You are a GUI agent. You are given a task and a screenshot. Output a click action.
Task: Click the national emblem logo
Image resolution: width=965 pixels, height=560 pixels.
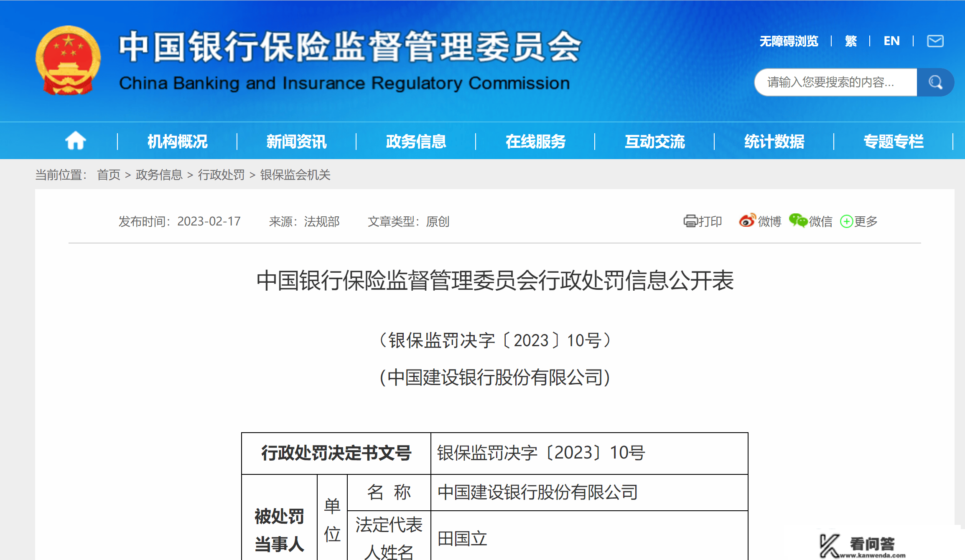tap(68, 61)
